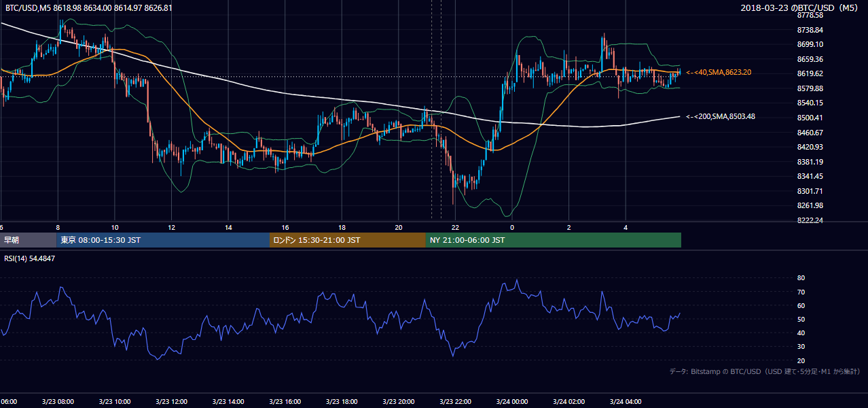Click the BTC/USD,M5 OHLC header text
Screen dimensions: 868x408
click(88, 8)
